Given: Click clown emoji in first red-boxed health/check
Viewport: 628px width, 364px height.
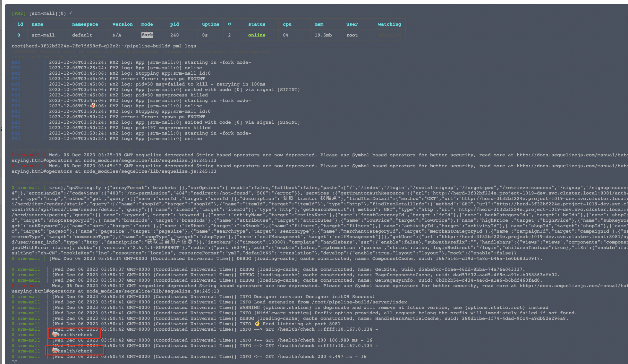Looking at the screenshot, I should coord(55,334).
